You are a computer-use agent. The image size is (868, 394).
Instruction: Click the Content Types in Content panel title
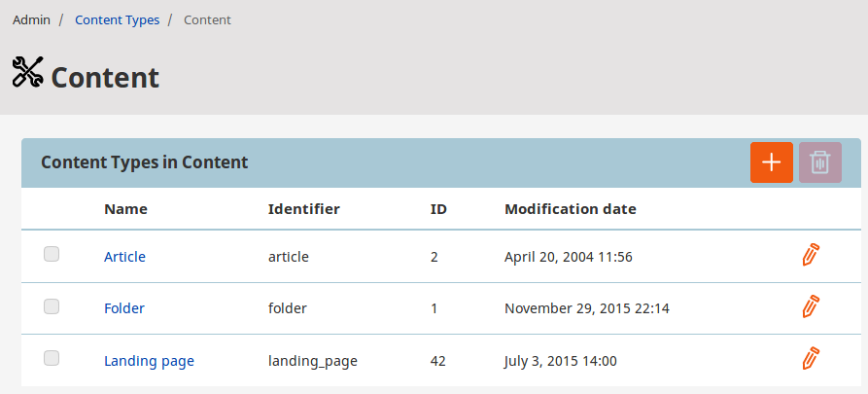[145, 162]
